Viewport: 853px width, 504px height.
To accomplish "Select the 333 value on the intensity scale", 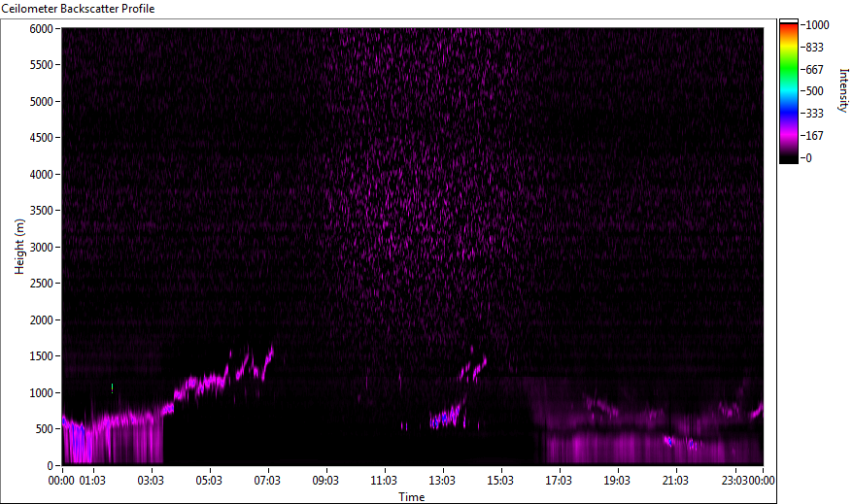I will click(x=814, y=114).
